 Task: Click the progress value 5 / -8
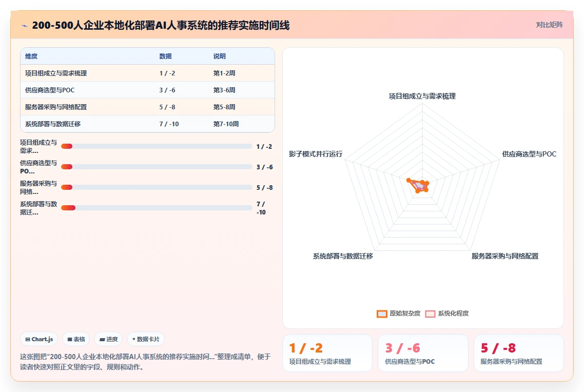pyautogui.click(x=264, y=188)
